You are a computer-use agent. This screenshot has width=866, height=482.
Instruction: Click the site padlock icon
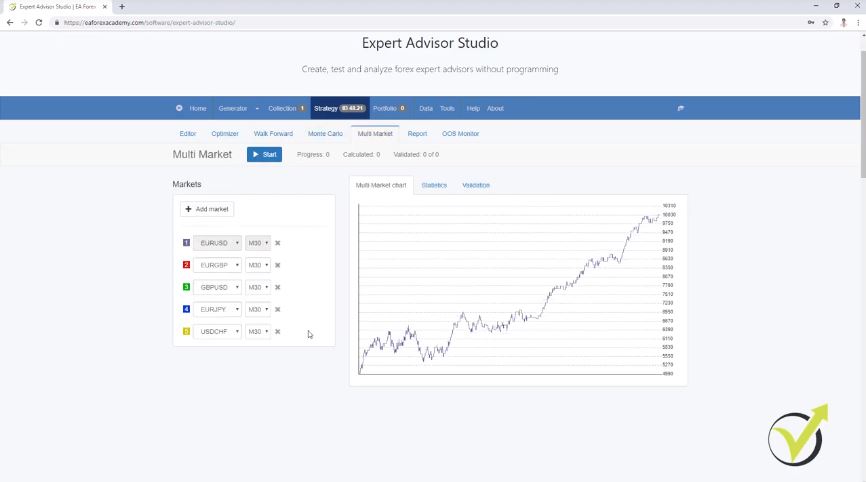click(x=57, y=23)
